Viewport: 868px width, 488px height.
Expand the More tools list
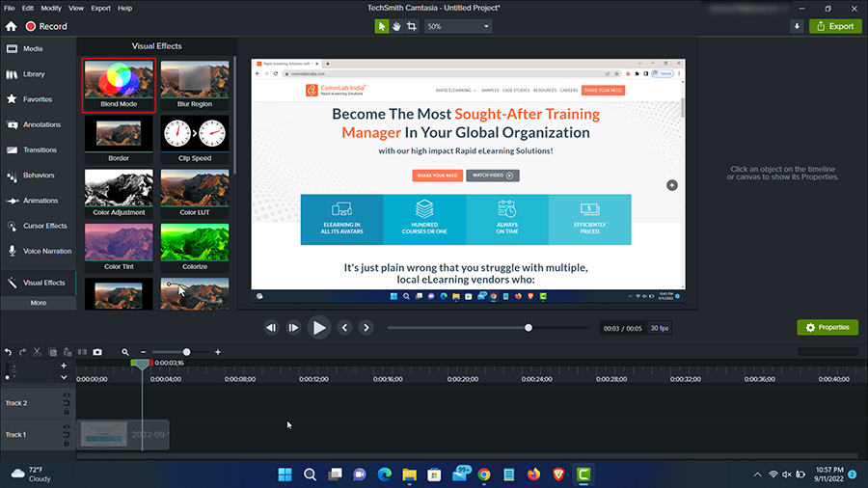coord(39,303)
